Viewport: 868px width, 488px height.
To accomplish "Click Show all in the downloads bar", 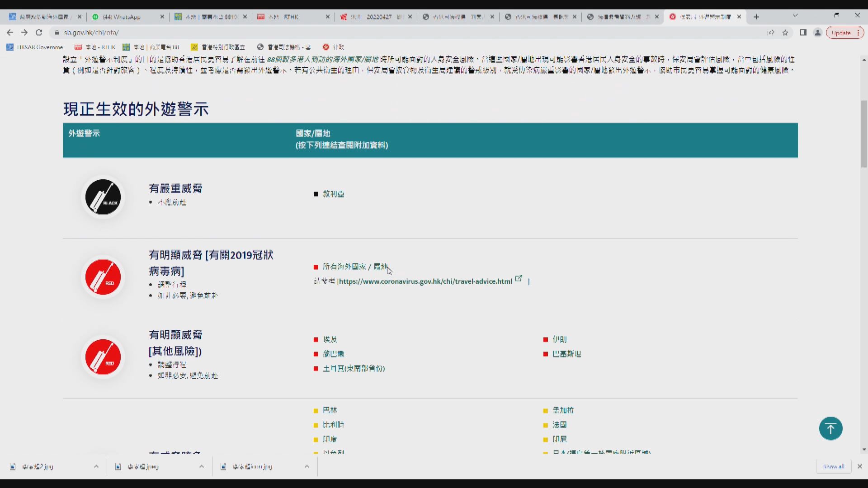I will click(833, 466).
